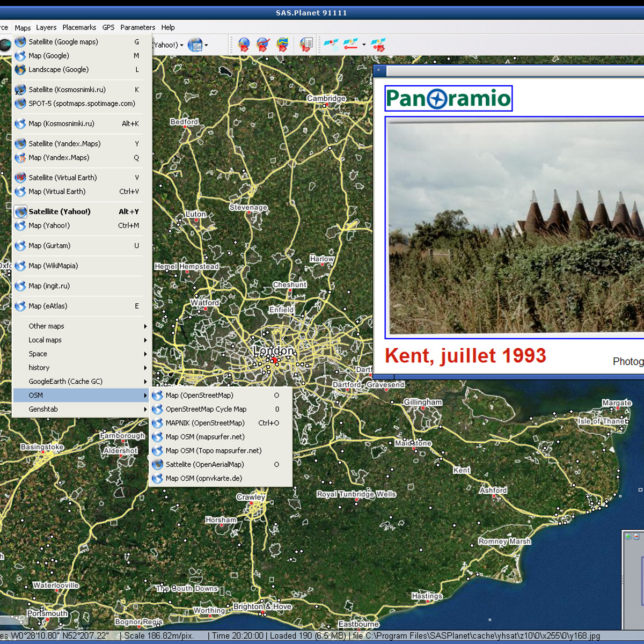Expand the Other maps submenu

[x=82, y=326]
